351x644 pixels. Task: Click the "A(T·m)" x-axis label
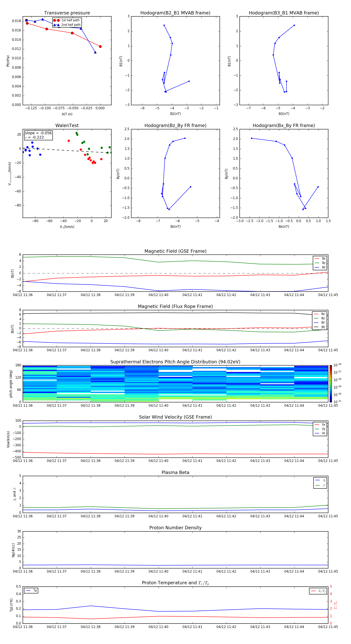(67, 114)
